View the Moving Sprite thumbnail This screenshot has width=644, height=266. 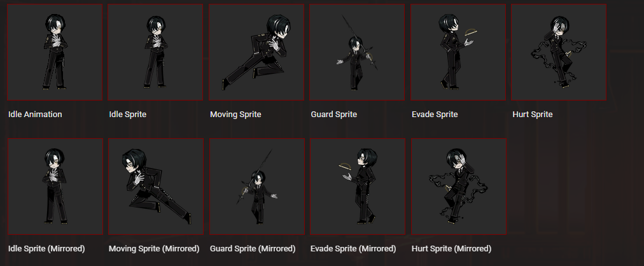[x=256, y=52]
